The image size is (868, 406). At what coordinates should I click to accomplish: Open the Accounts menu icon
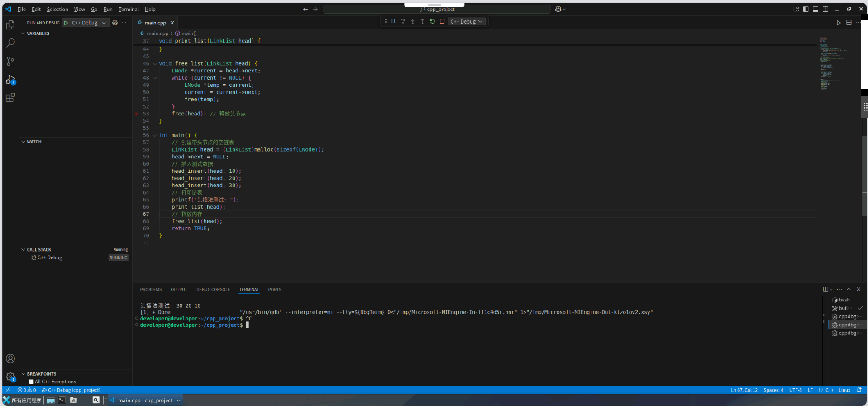click(10, 358)
